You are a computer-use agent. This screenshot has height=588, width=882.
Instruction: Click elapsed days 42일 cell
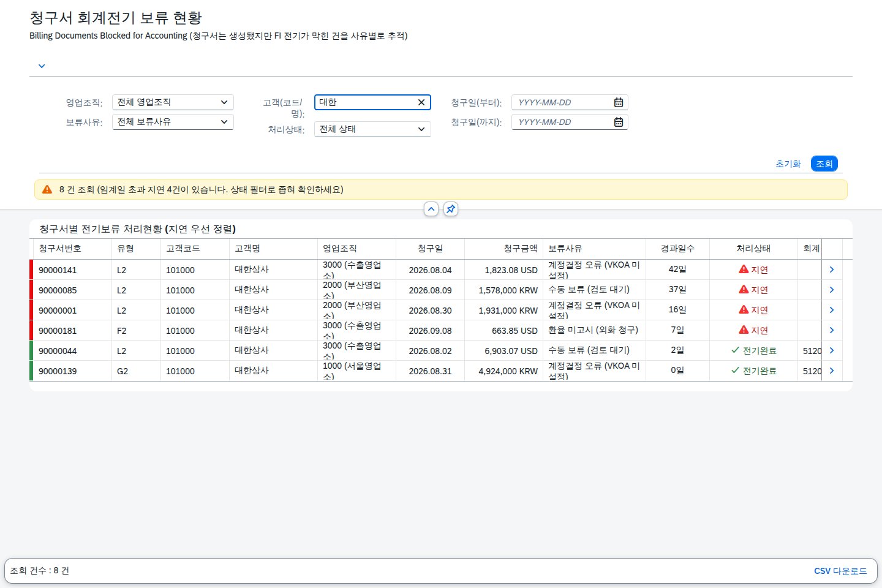pos(677,269)
